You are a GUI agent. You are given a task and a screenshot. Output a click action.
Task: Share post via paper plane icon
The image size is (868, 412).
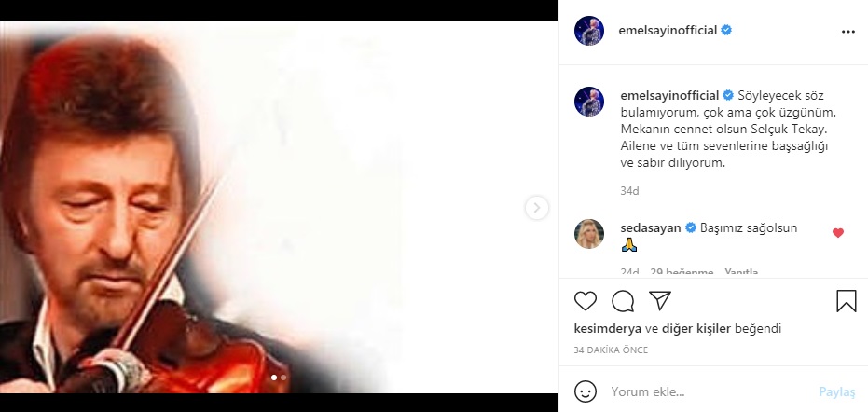(660, 300)
